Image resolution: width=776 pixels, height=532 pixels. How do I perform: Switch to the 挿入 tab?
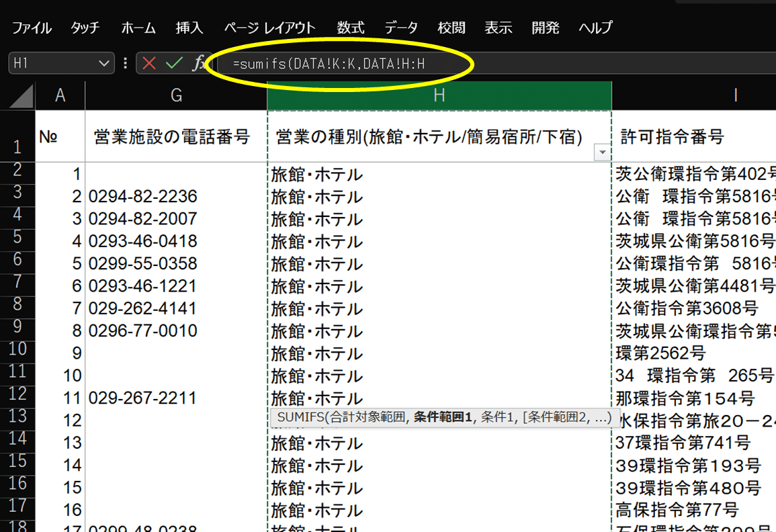[x=189, y=28]
